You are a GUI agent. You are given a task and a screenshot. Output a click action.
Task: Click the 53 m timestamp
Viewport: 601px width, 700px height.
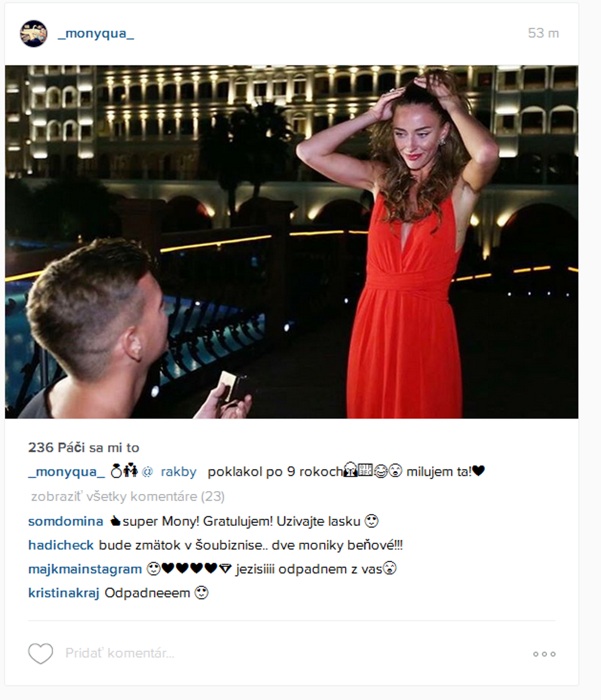click(x=543, y=33)
